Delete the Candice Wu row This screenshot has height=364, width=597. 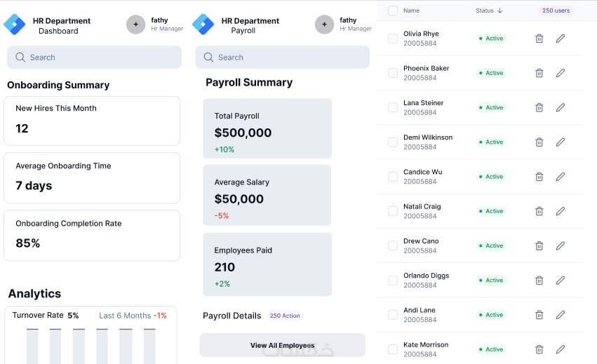[539, 177]
